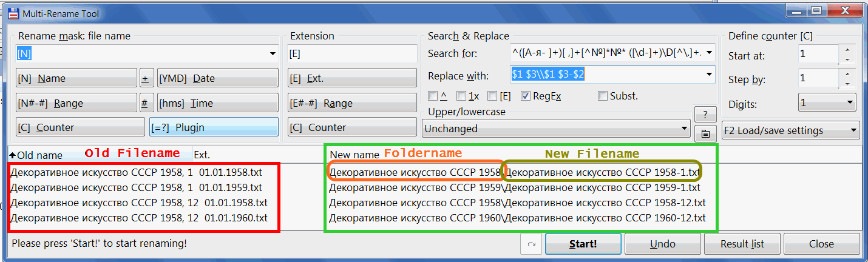
Task: Click the ± name range insert button
Action: (x=145, y=78)
